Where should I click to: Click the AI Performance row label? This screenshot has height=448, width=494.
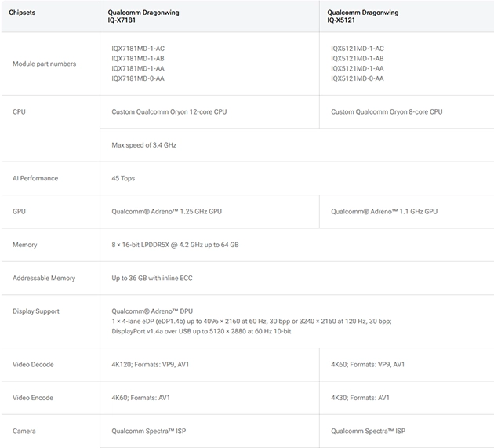click(x=35, y=178)
